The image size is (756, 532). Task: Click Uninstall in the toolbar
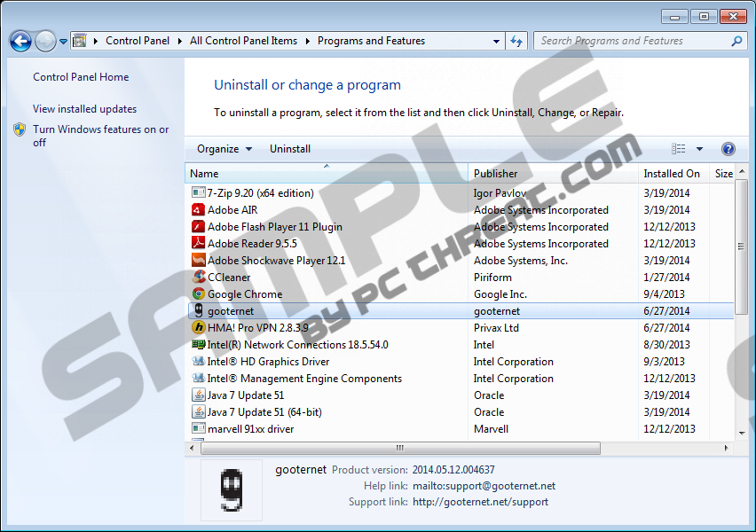290,149
